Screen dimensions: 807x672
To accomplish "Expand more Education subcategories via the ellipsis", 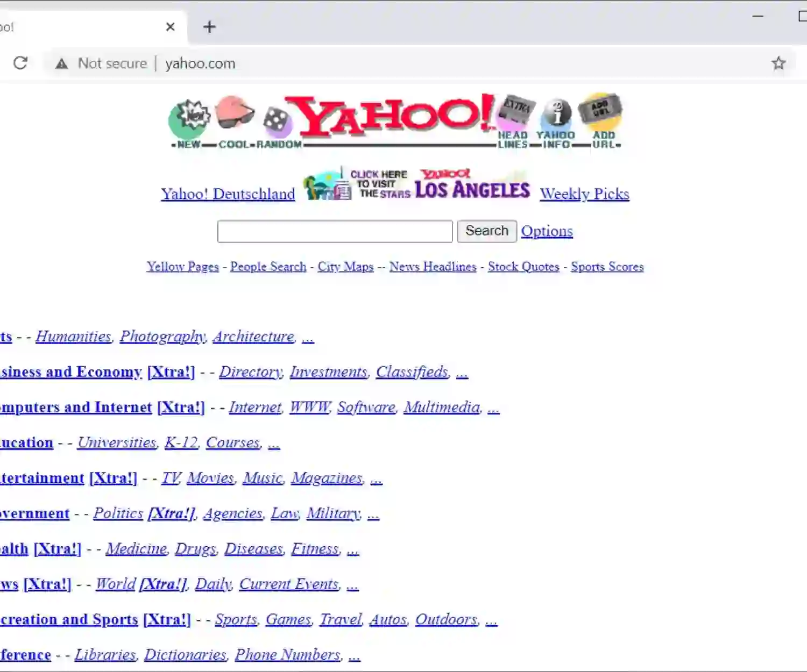I will [x=274, y=444].
